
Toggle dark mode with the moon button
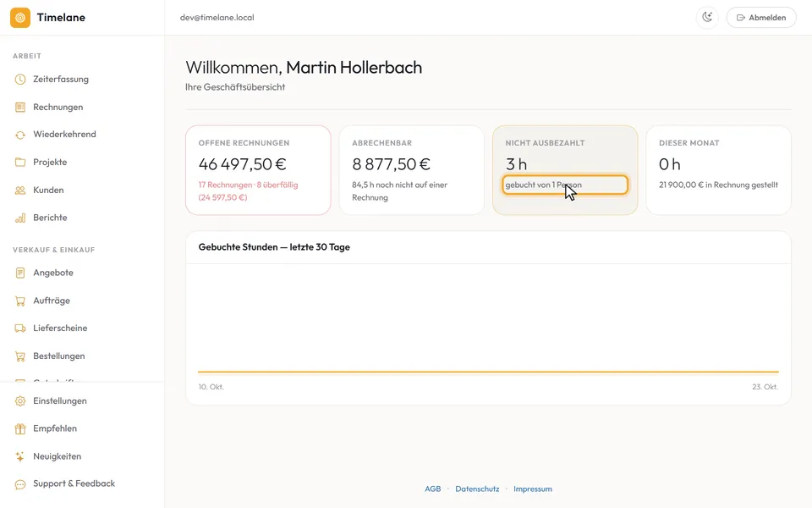(x=707, y=18)
